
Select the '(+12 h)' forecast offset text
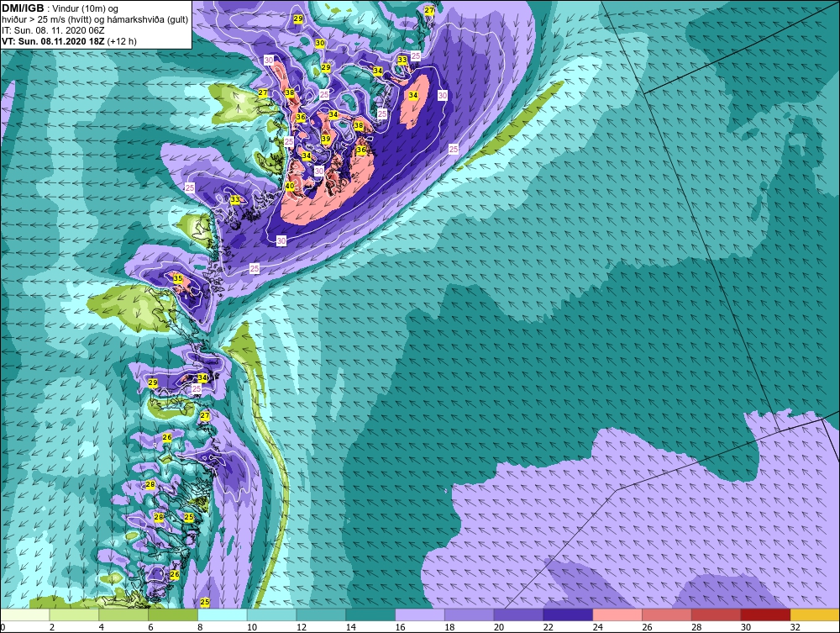[122, 41]
